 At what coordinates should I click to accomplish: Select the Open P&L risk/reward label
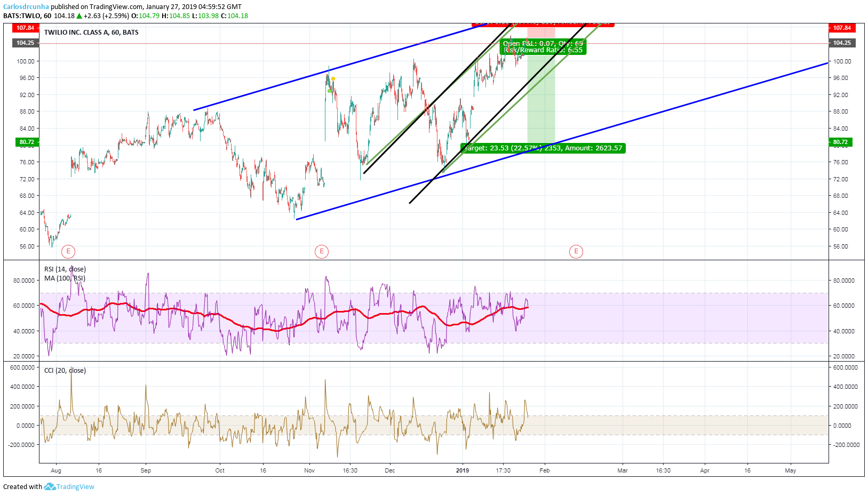point(543,47)
